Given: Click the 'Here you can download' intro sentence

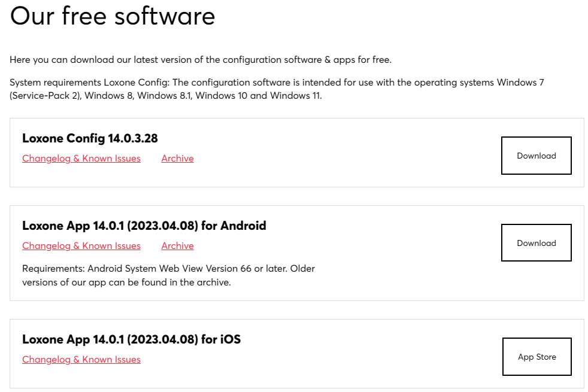Looking at the screenshot, I should coord(201,60).
